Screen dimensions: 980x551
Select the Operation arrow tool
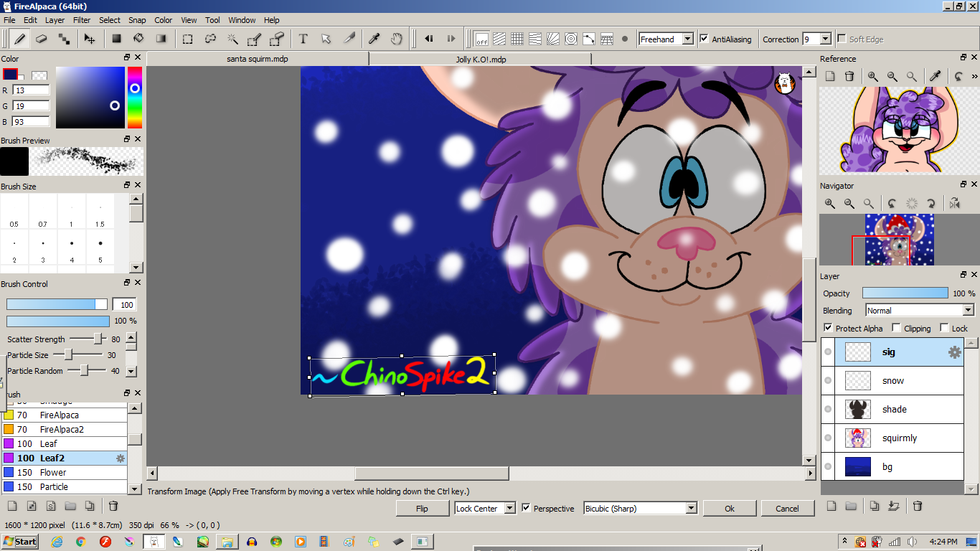[326, 39]
